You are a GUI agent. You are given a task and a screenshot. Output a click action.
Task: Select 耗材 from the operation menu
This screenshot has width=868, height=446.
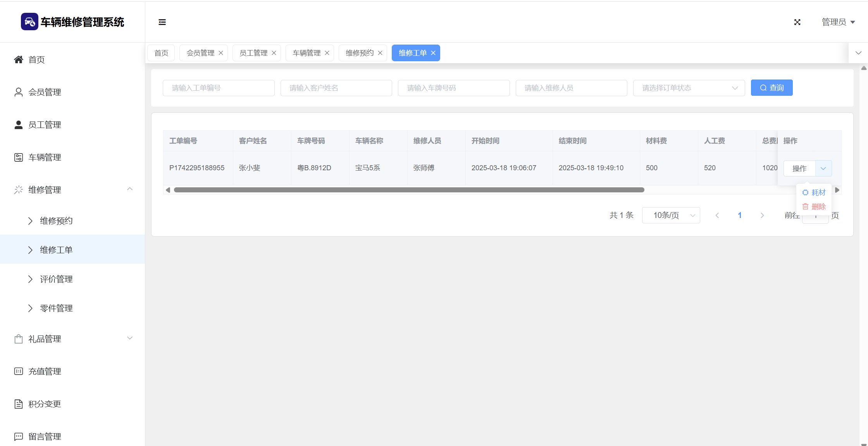pyautogui.click(x=814, y=193)
